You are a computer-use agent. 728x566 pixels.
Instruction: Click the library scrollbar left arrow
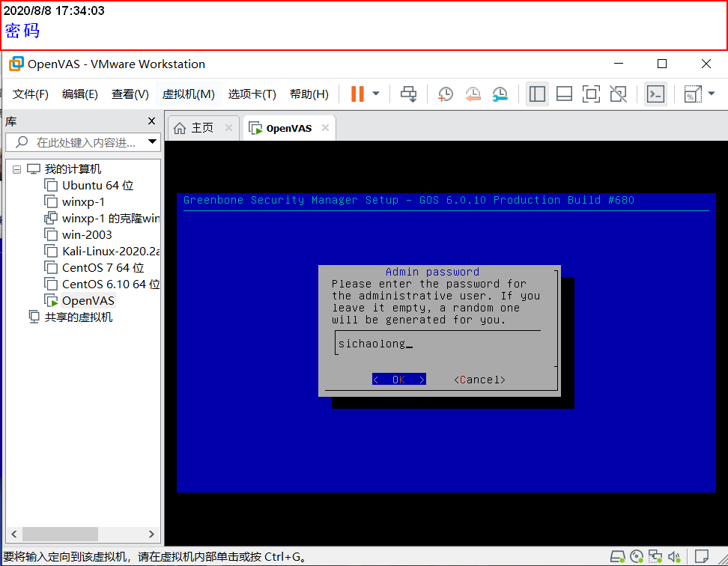coord(14,534)
